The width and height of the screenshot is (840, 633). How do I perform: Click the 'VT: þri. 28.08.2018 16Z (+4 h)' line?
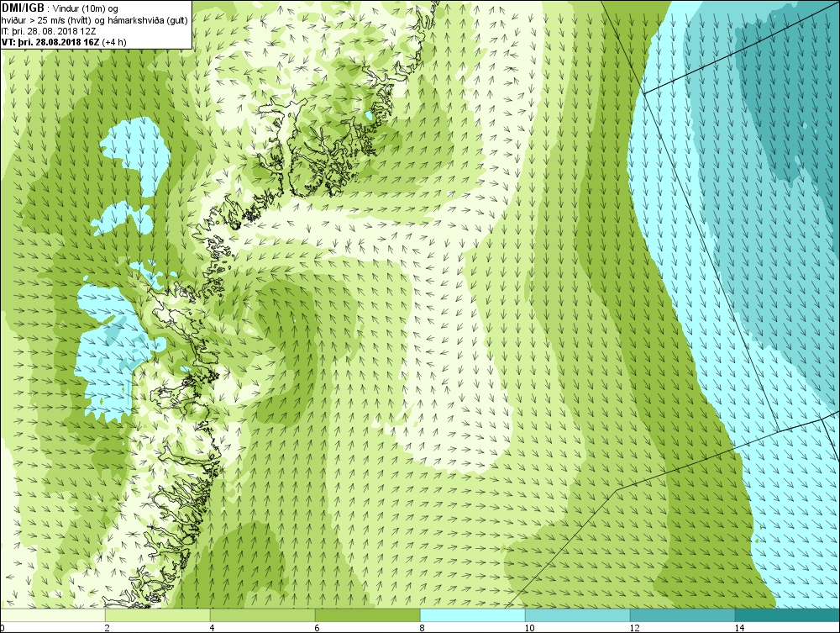(x=64, y=42)
